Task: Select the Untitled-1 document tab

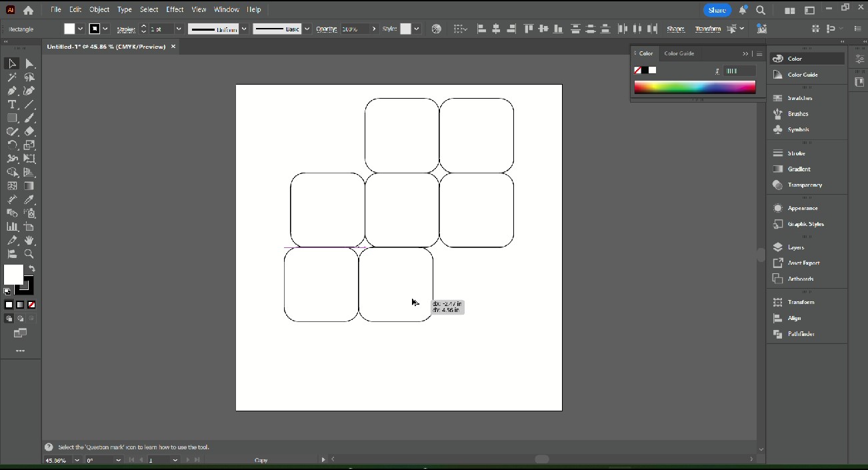Action: tap(106, 47)
